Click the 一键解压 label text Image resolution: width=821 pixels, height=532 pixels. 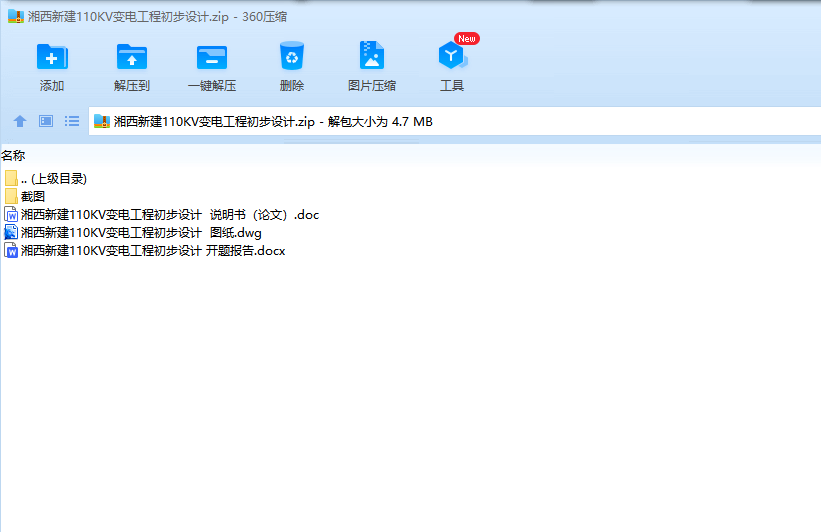point(212,85)
